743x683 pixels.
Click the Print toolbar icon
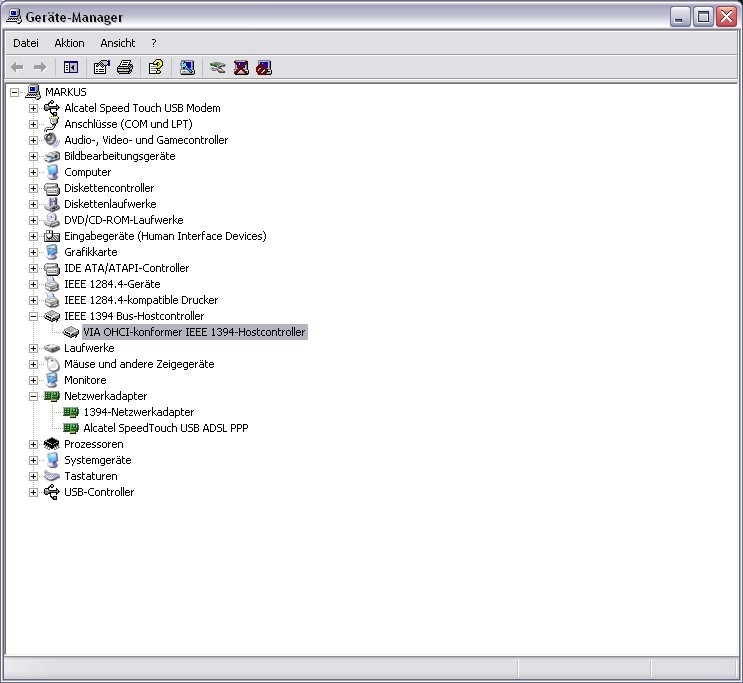pyautogui.click(x=125, y=67)
